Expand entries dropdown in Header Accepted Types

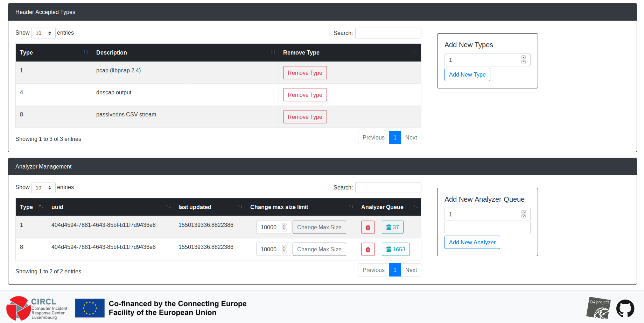click(43, 33)
